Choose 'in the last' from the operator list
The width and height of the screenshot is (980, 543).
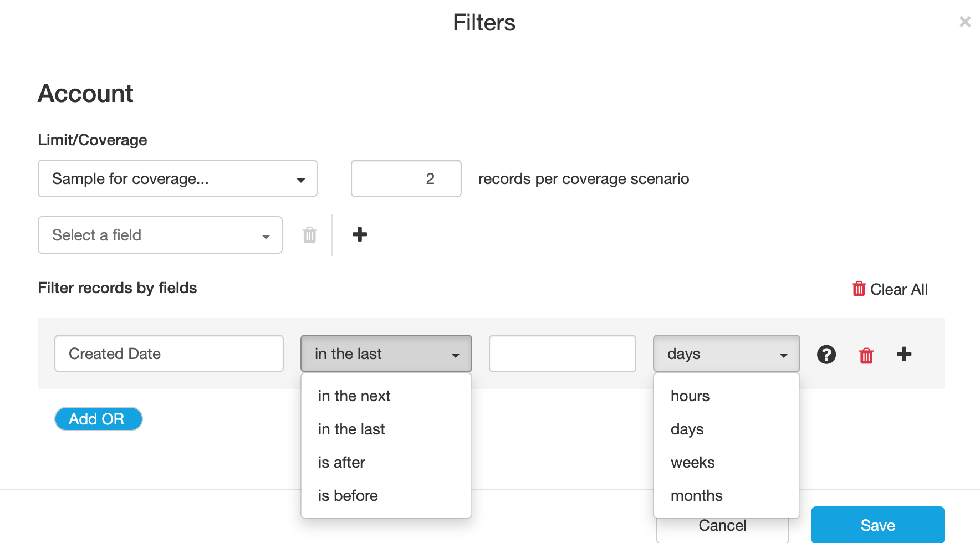point(386,429)
